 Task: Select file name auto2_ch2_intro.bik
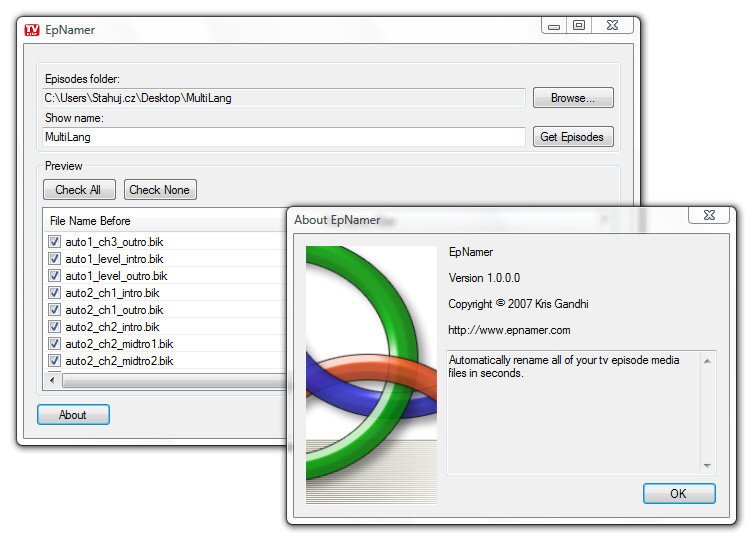pos(112,327)
